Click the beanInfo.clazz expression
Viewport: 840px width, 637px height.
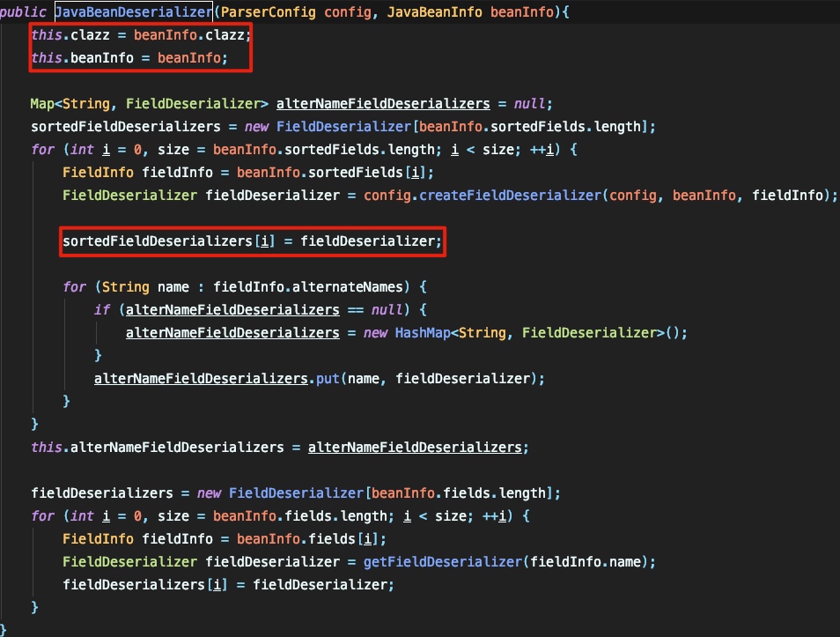click(191, 36)
